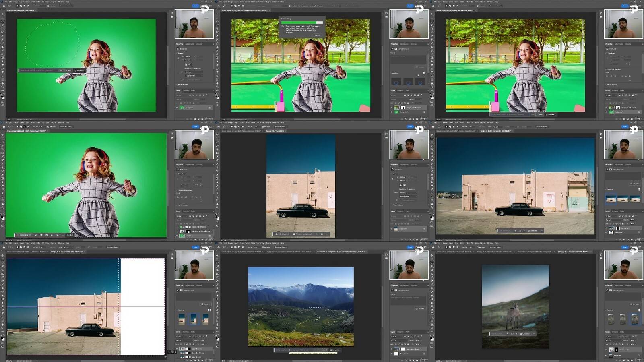Expand Rulers & Grids in the lasso-selection girl Properties
Screen dimensions: 644x362
click(177, 85)
